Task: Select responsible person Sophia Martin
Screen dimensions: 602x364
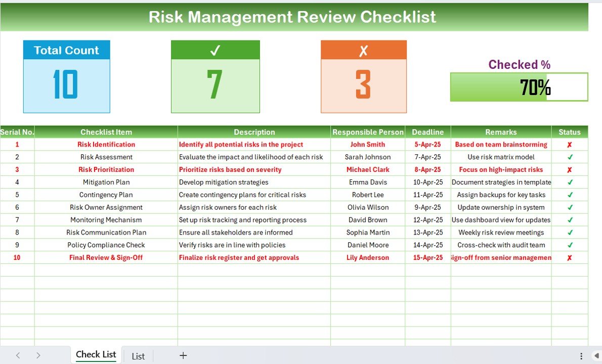Action: [368, 233]
